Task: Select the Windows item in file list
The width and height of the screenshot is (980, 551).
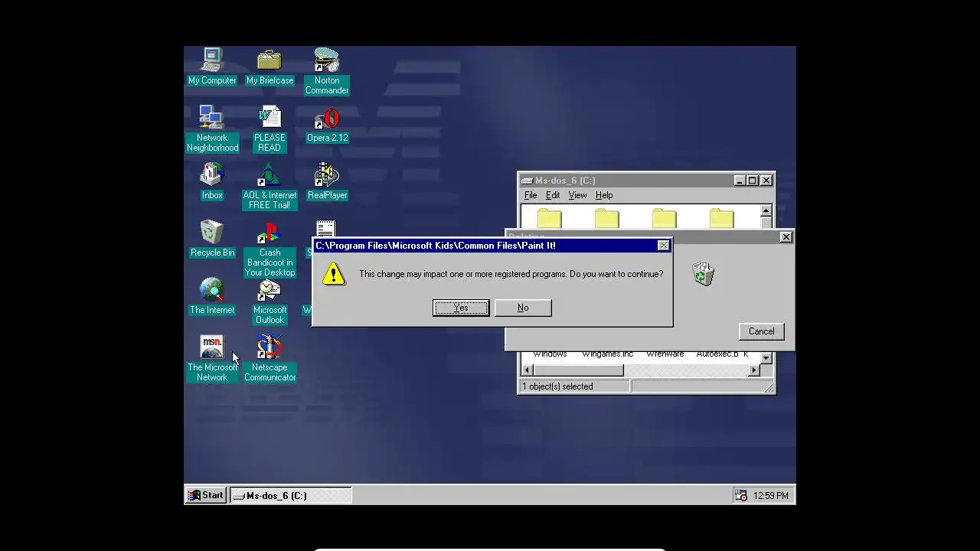Action: pyautogui.click(x=550, y=354)
